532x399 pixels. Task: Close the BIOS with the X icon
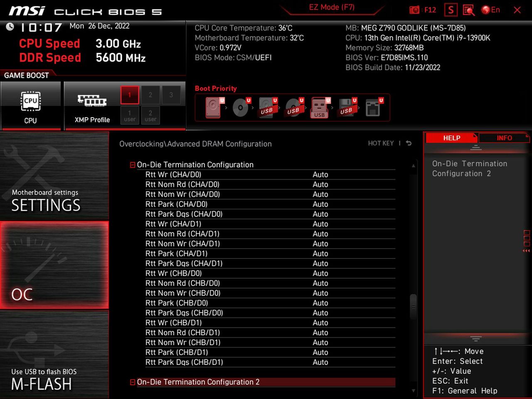tap(517, 10)
